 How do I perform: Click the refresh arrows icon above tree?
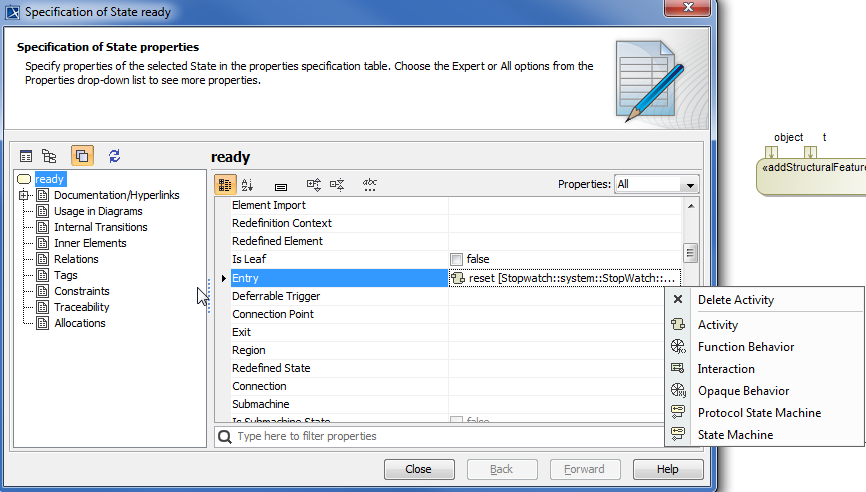(x=114, y=156)
